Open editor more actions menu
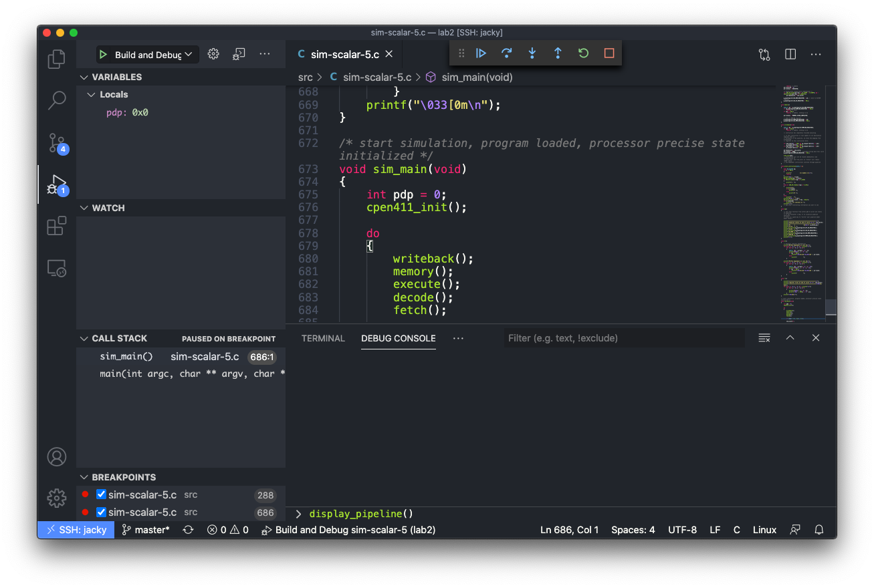The image size is (874, 588). click(816, 54)
